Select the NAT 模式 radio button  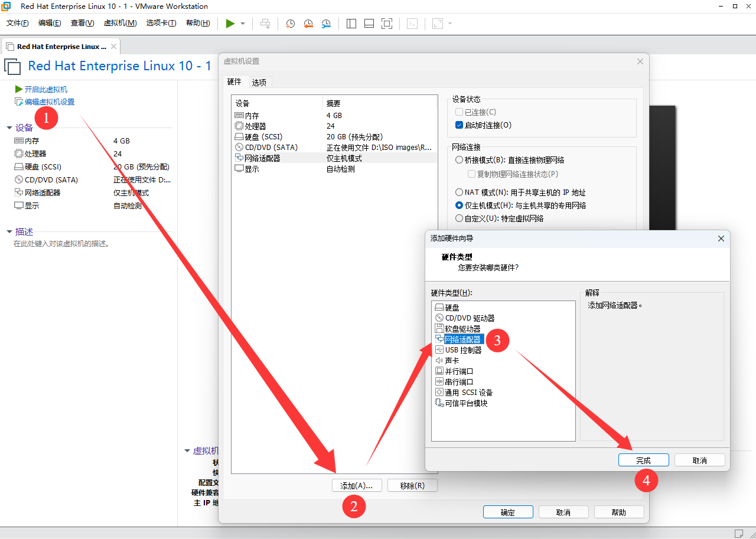click(460, 192)
